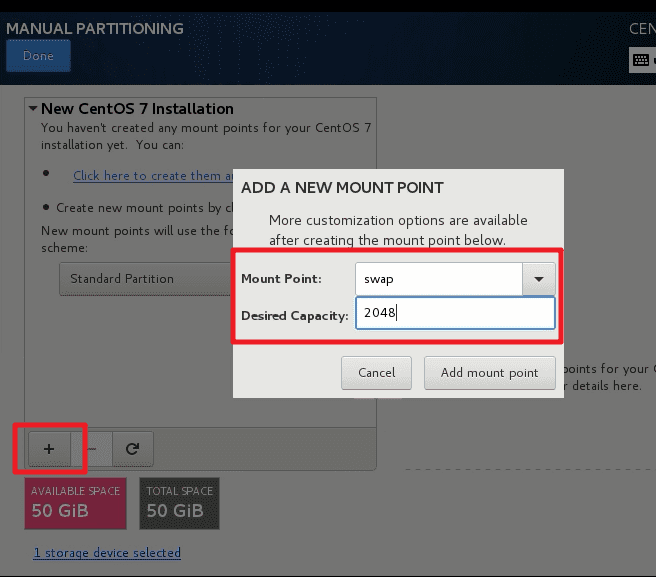Open the Standard Partition scheme dropdown
This screenshot has height=577, width=656.
146,279
